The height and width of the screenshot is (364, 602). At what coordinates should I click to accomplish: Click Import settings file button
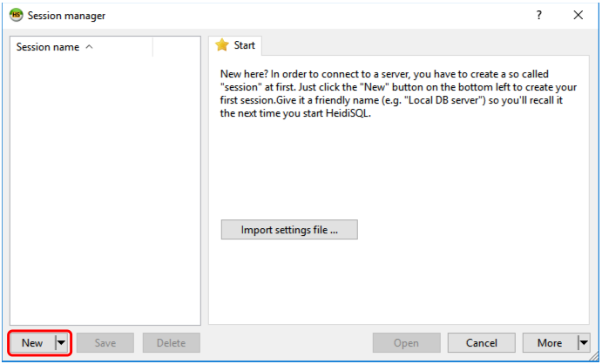click(289, 229)
